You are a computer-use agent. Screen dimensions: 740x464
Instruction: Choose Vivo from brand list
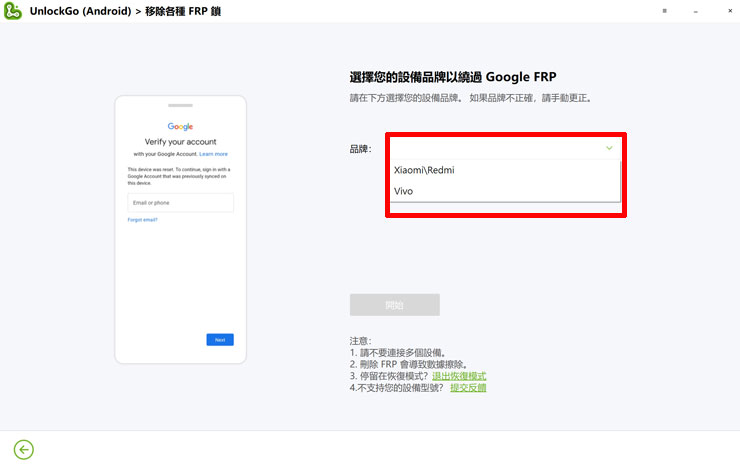(505, 191)
